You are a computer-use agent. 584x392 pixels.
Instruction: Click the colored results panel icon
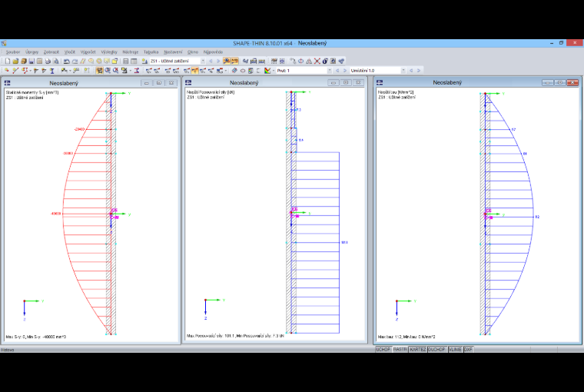click(x=267, y=70)
